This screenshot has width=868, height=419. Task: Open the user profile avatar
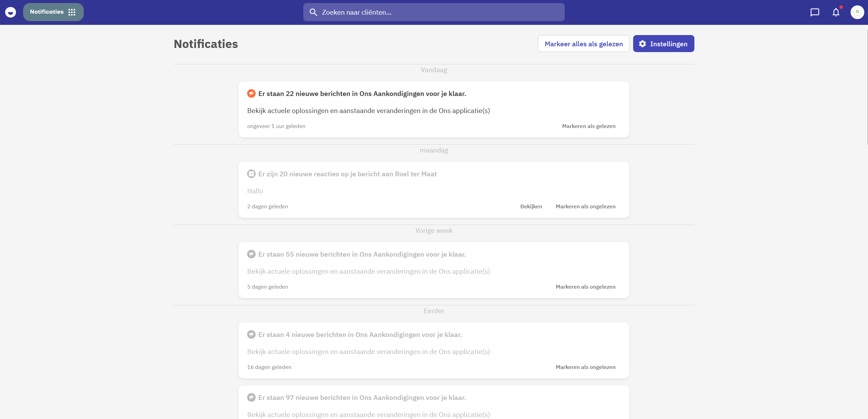pyautogui.click(x=857, y=12)
